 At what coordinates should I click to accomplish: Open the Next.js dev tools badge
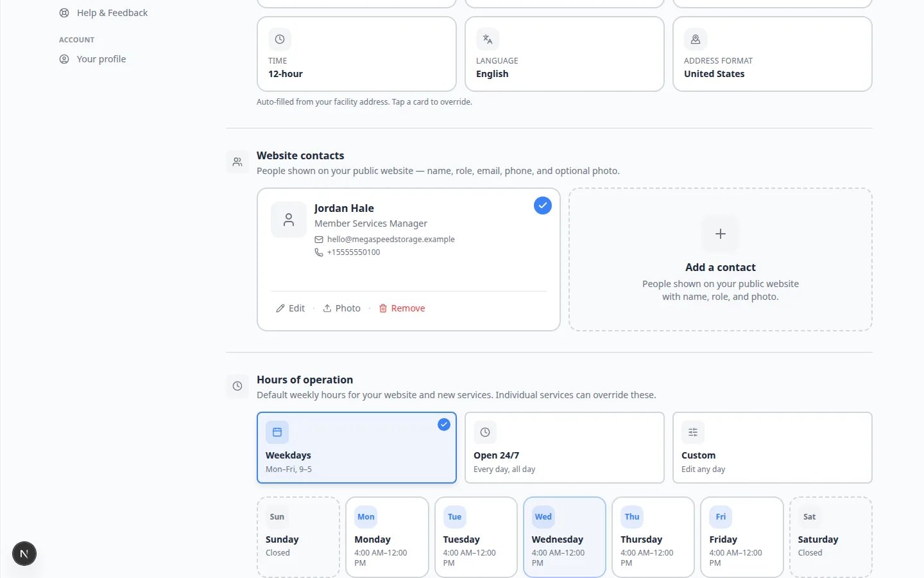pos(24,554)
